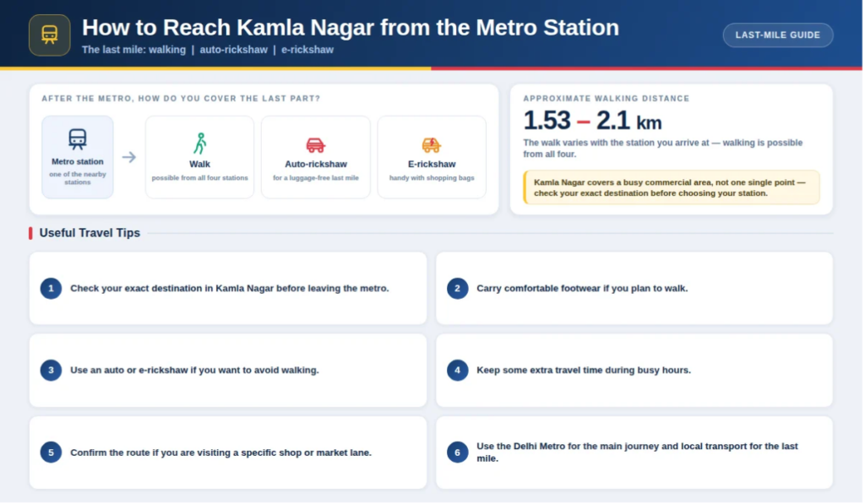Click 'APPROXIMATE WALKING DISTANCE' heading
Viewport: 865px width, 504px height.
607,99
